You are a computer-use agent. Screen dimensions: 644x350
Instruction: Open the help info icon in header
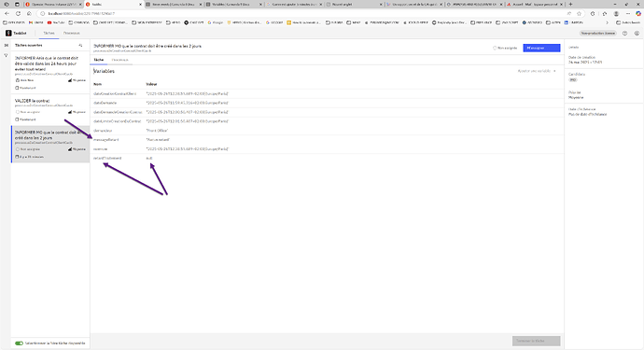point(624,34)
